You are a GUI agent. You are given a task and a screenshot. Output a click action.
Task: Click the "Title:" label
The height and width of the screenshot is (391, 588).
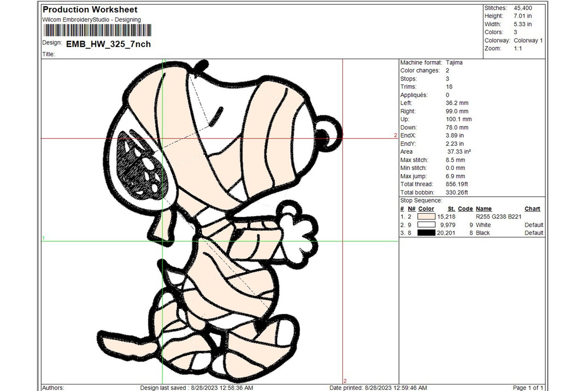pos(49,54)
